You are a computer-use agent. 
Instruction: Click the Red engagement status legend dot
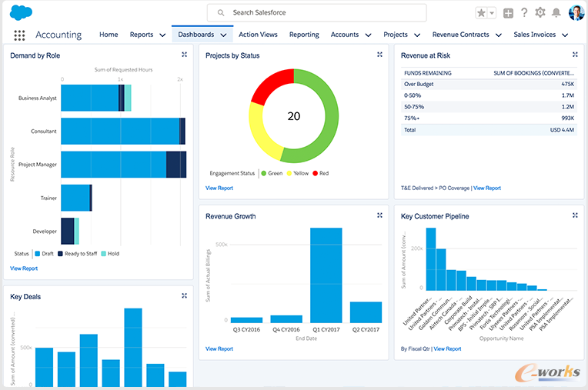click(315, 173)
